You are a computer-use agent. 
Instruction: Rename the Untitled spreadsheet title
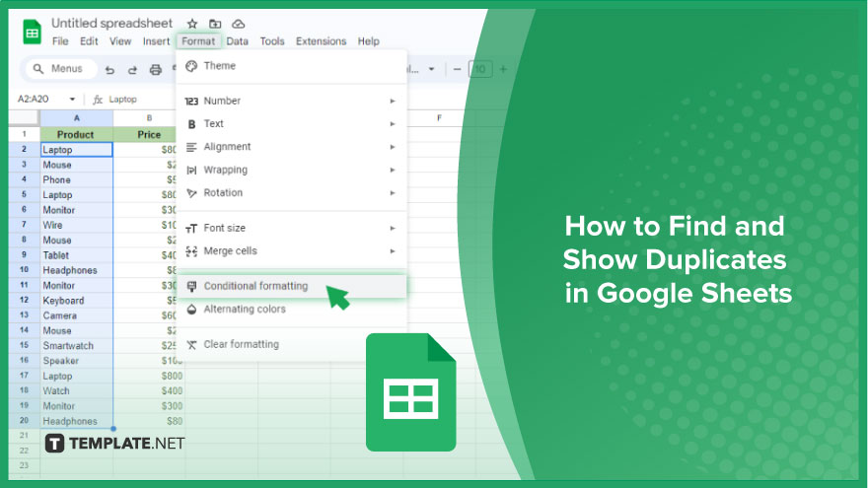click(111, 24)
